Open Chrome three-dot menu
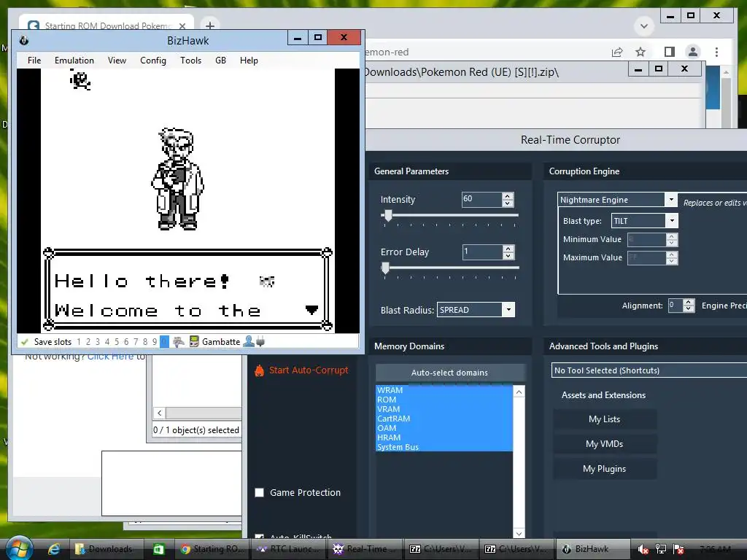747x560 pixels. pyautogui.click(x=716, y=52)
